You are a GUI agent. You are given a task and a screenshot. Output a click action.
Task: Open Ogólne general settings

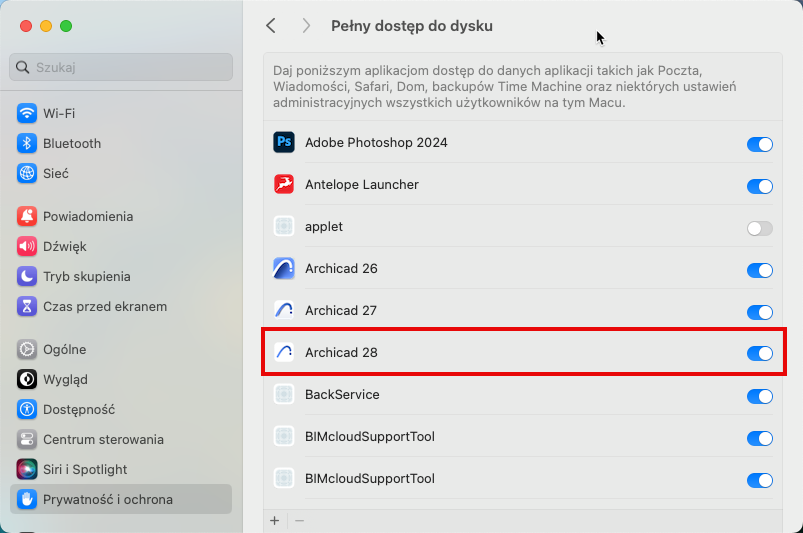pyautogui.click(x=121, y=349)
